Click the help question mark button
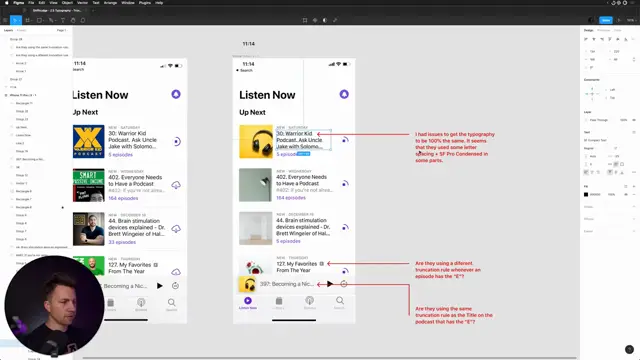Screen dimensions: 640x360 click(x=629, y=349)
